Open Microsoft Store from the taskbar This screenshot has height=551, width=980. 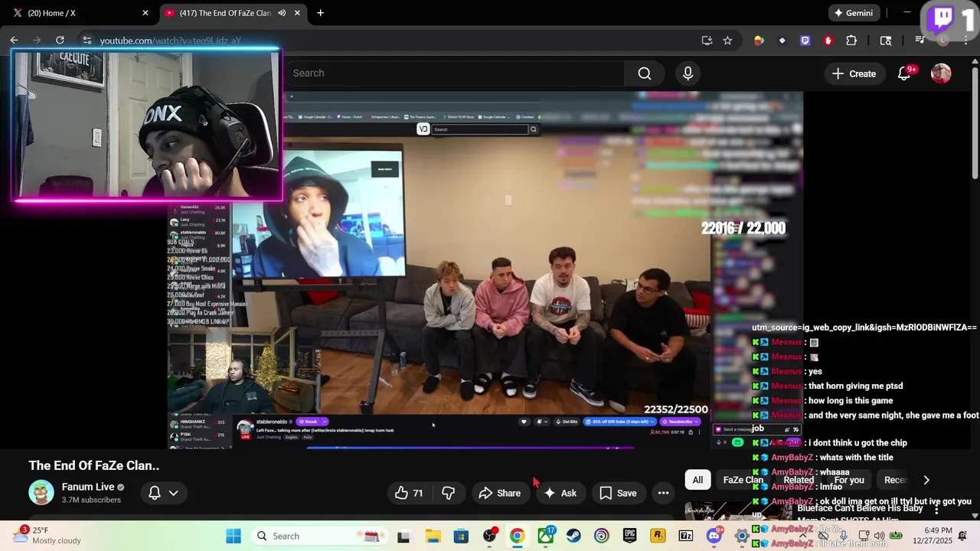pyautogui.click(x=461, y=536)
